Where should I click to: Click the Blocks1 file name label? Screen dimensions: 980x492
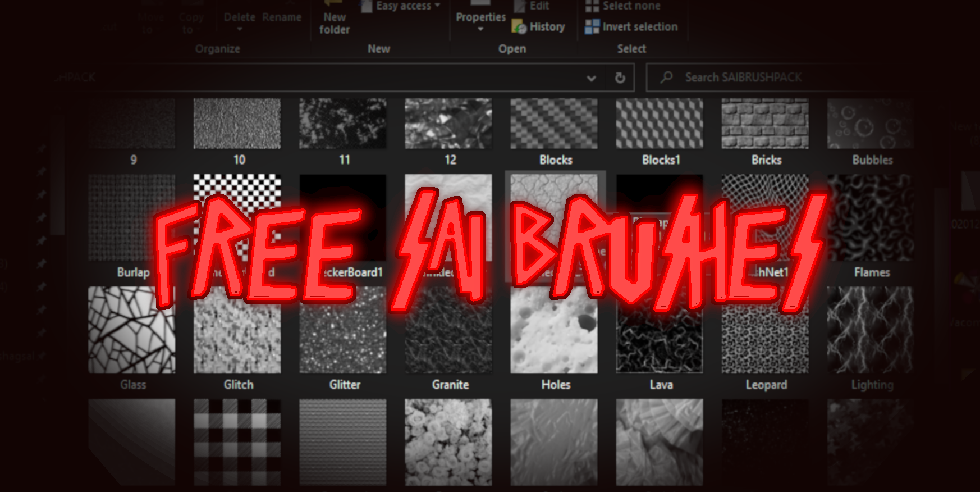[661, 160]
